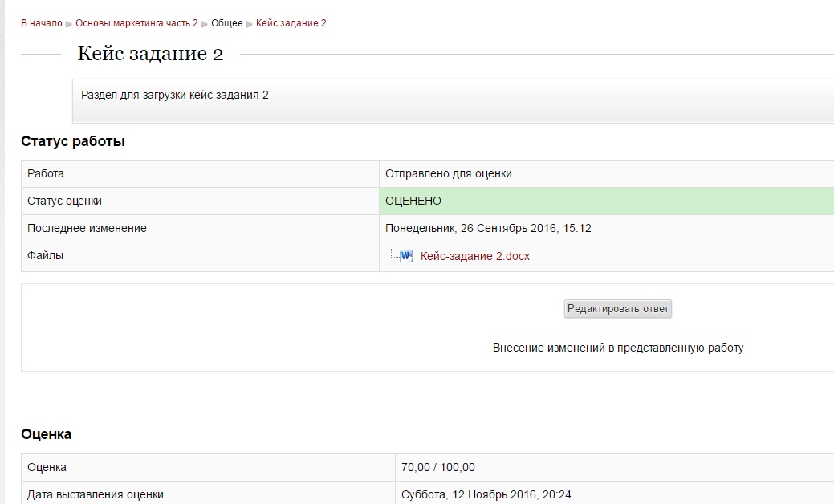Viewport: 834px width, 504px height.
Task: Click the breadcrumb arrow before «Кейс задание 2» link
Action: coord(250,24)
